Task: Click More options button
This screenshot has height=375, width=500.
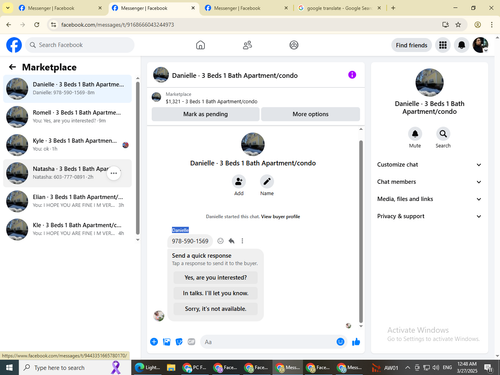Action: (x=310, y=114)
